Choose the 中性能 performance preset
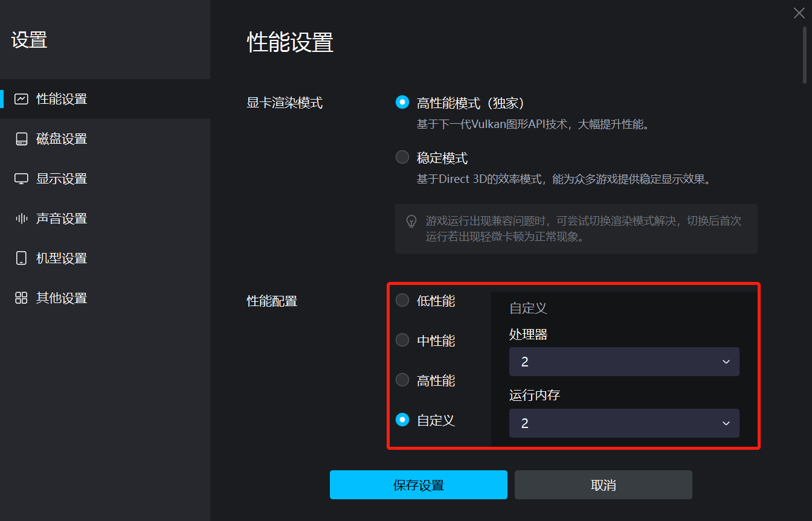Screen dimensions: 812x521 pos(402,340)
